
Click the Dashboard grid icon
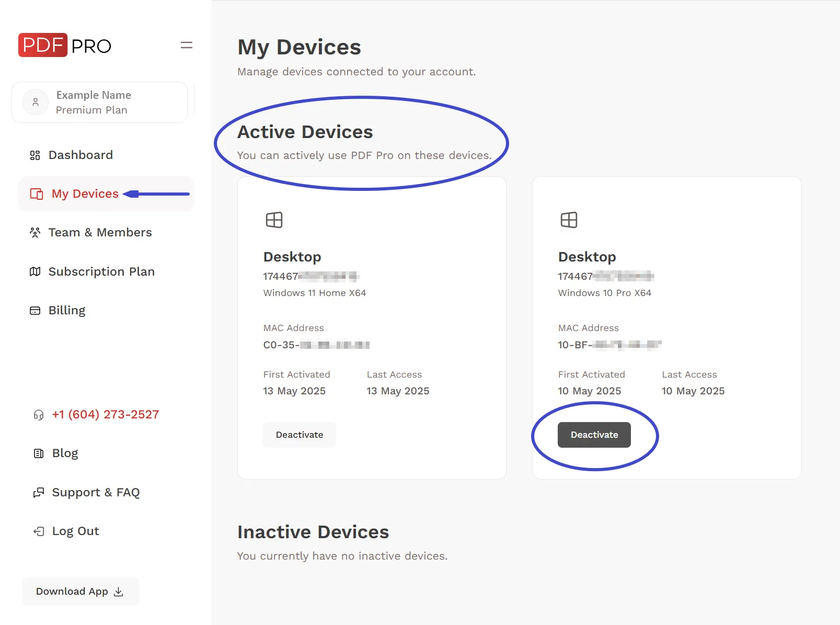[x=35, y=155]
